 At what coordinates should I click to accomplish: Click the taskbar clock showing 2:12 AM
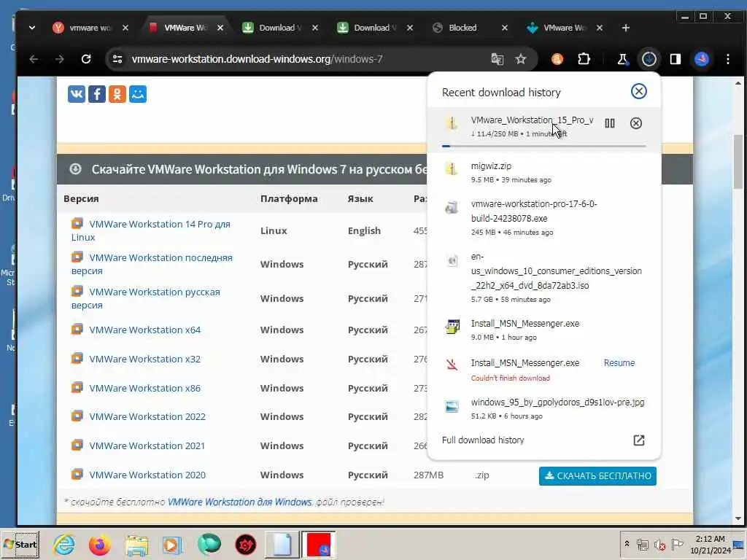pyautogui.click(x=709, y=544)
